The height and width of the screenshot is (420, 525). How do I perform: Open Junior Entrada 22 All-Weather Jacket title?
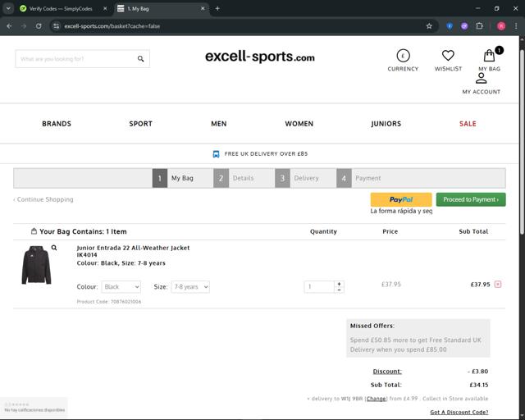click(x=133, y=248)
